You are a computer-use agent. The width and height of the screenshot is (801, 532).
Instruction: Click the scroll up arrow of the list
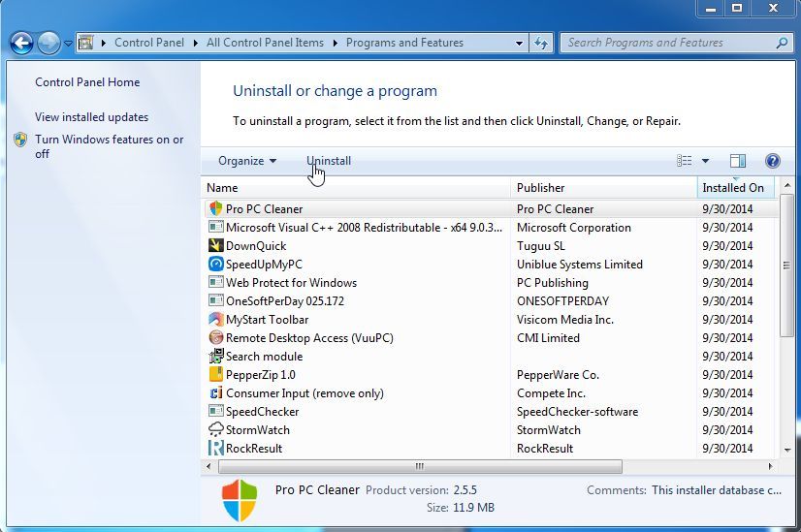(787, 185)
